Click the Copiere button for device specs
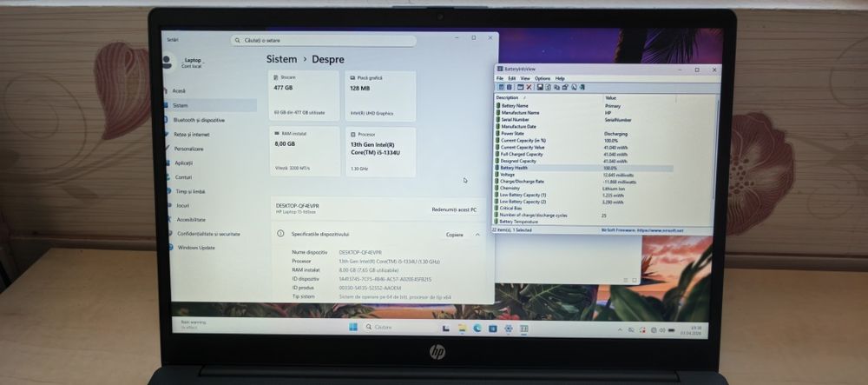Screen dimensions: 868x385 tap(455, 235)
